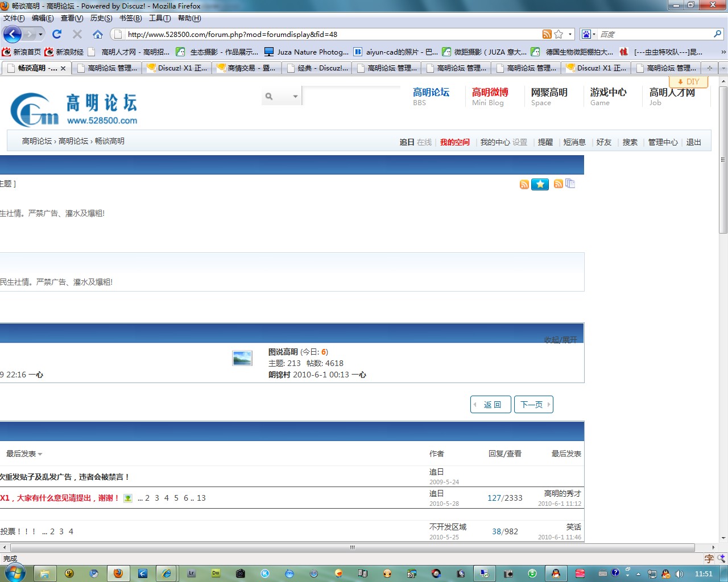This screenshot has height=582, width=728.
Task: Open Lightroom from the taskbar
Action: [191, 573]
